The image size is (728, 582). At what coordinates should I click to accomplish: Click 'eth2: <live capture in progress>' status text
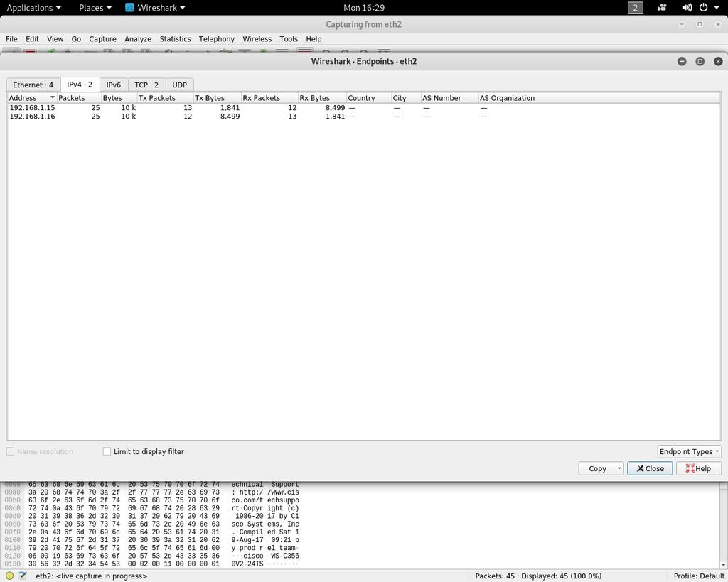click(x=92, y=576)
